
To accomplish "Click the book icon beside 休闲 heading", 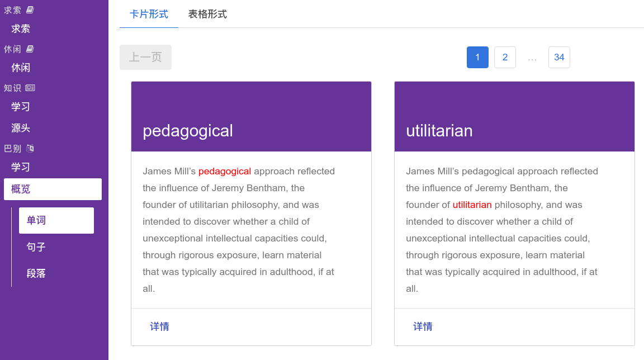I will (30, 49).
